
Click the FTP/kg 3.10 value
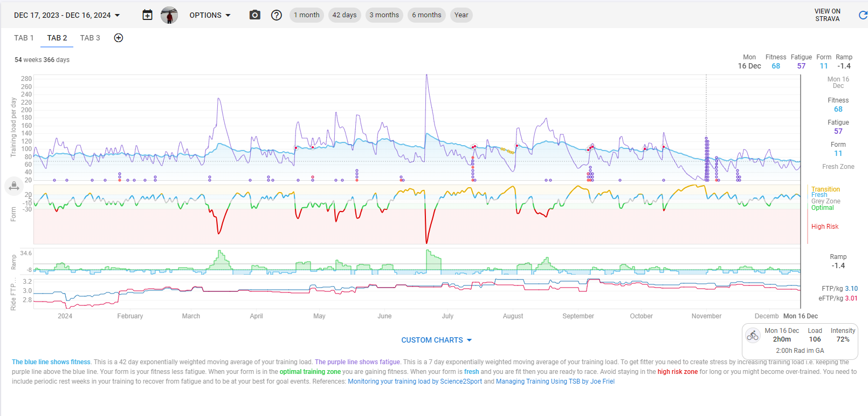pos(851,289)
